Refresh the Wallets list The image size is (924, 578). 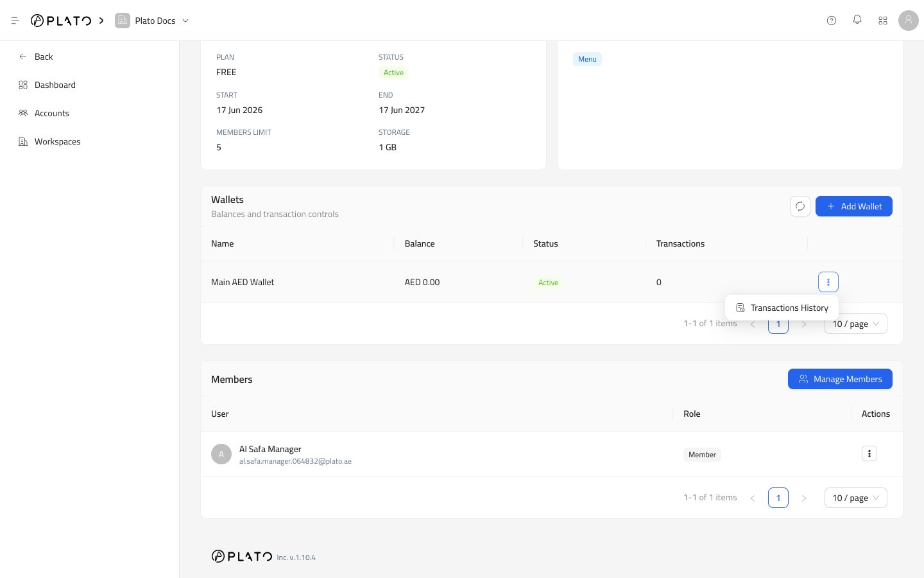pyautogui.click(x=800, y=206)
